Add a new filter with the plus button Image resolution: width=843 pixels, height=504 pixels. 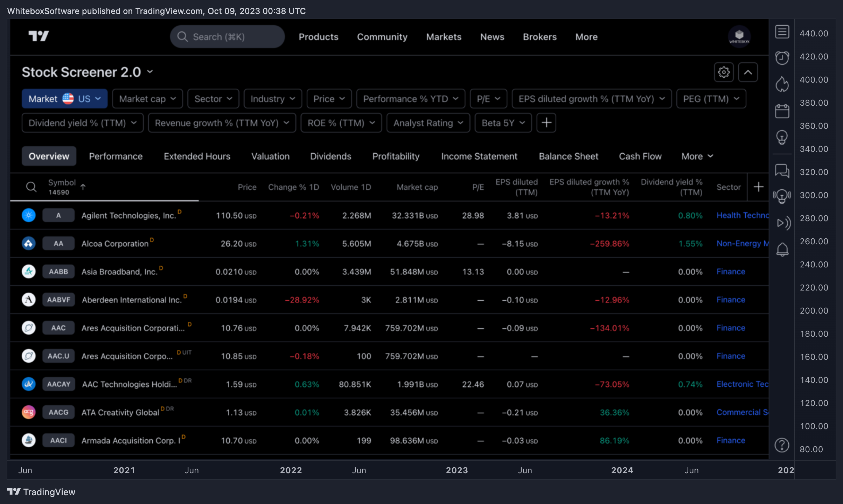tap(546, 123)
